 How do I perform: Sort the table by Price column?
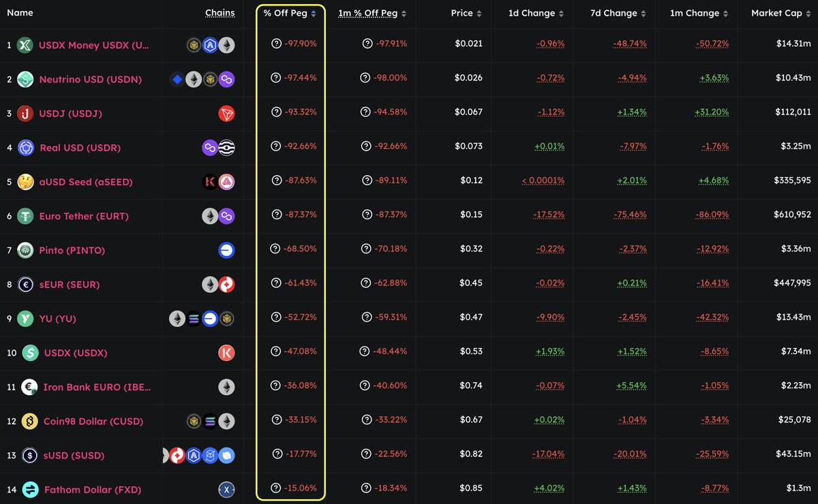pos(466,14)
